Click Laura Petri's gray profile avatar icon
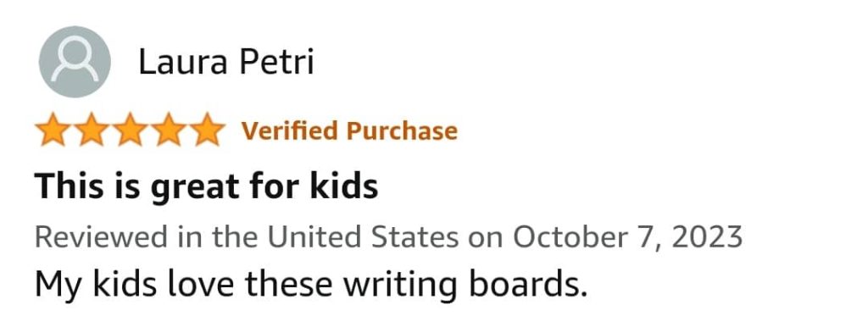This screenshot has height=333, width=868. [75, 61]
